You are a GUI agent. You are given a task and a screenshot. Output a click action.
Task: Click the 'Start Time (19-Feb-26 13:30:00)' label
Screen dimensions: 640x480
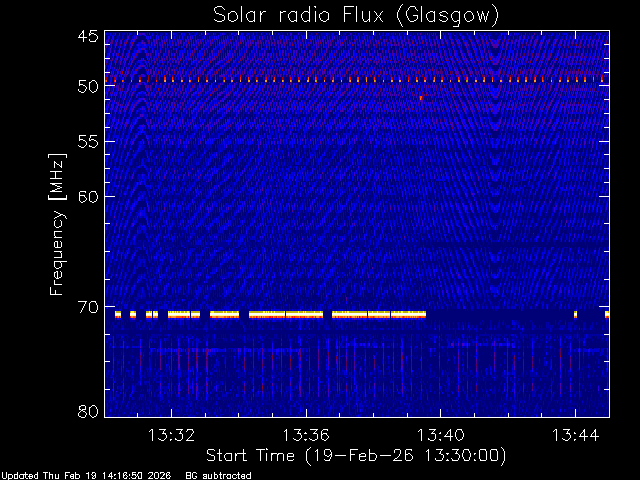356,456
